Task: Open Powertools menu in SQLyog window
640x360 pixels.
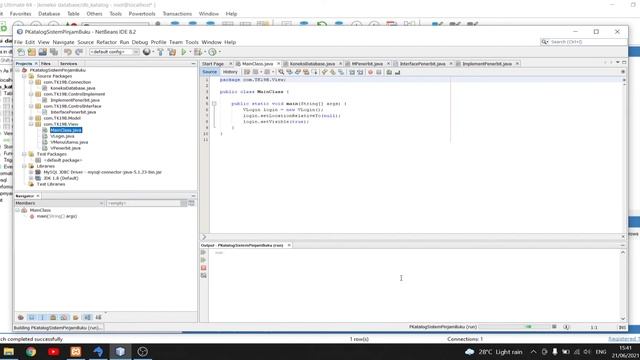Action: click(x=142, y=14)
